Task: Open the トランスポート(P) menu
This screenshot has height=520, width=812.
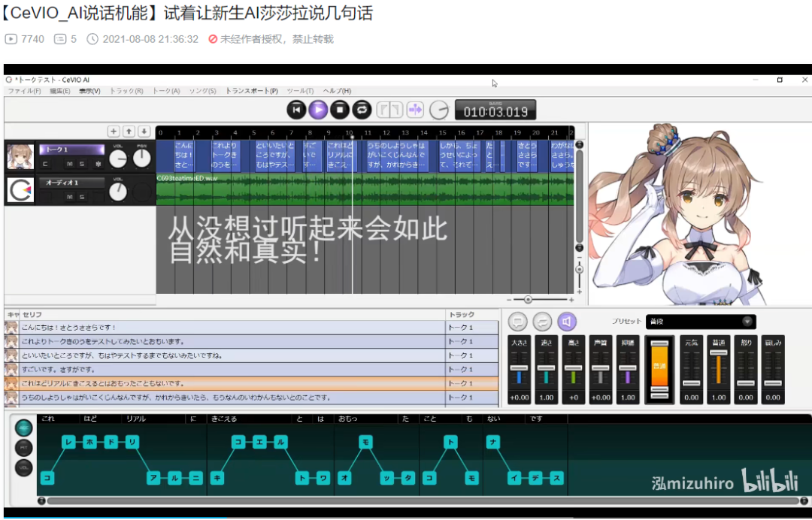Action: (252, 91)
